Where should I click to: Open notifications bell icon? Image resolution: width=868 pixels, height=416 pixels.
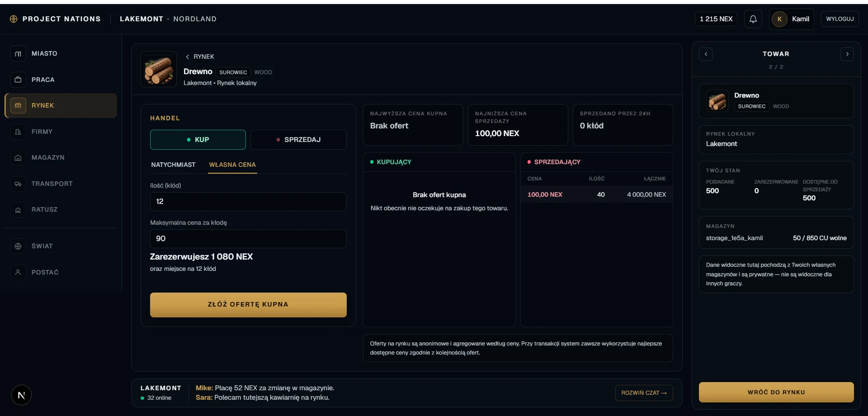click(753, 19)
